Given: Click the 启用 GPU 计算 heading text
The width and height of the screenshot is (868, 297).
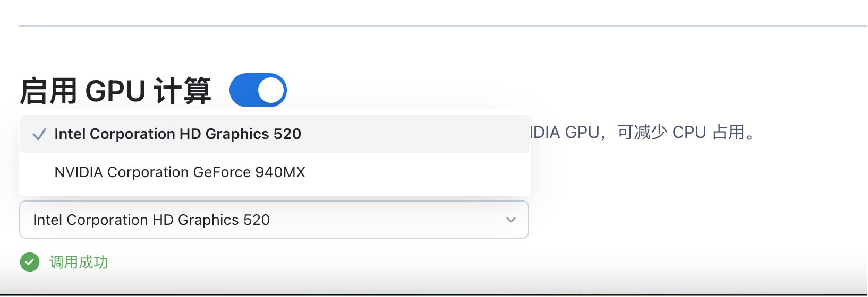Looking at the screenshot, I should click(115, 91).
